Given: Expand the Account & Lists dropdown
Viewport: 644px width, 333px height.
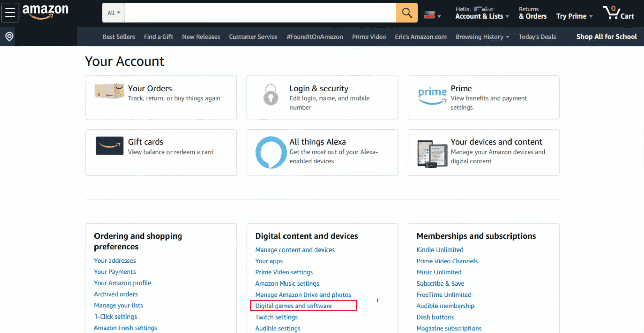Looking at the screenshot, I should [x=482, y=16].
